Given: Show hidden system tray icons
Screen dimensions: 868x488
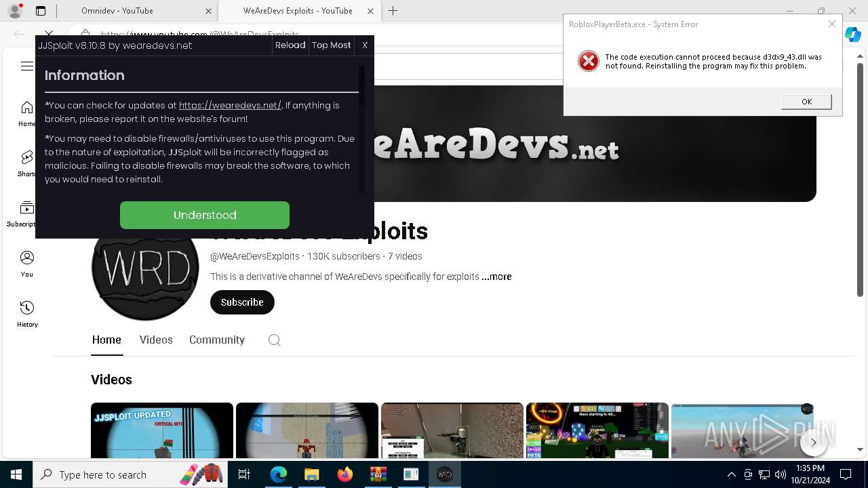Looking at the screenshot, I should 731,474.
